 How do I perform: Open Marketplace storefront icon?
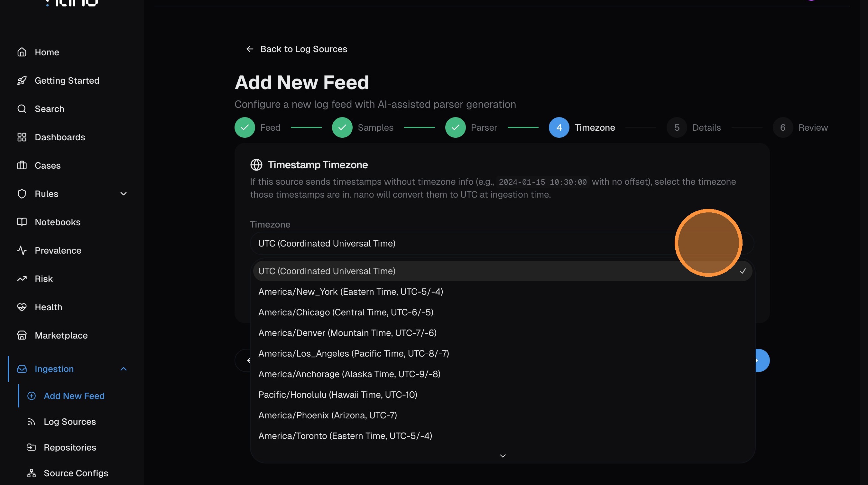[x=22, y=335]
